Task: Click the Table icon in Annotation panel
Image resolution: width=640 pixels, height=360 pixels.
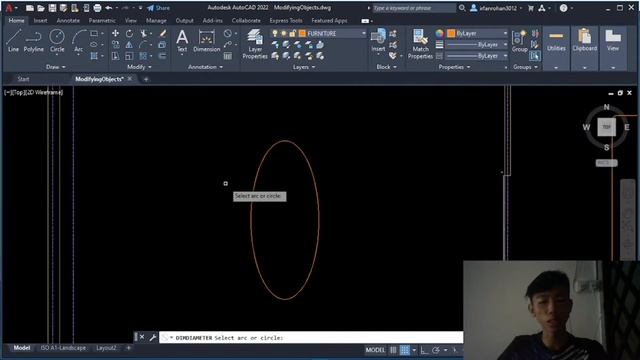Action: (228, 56)
